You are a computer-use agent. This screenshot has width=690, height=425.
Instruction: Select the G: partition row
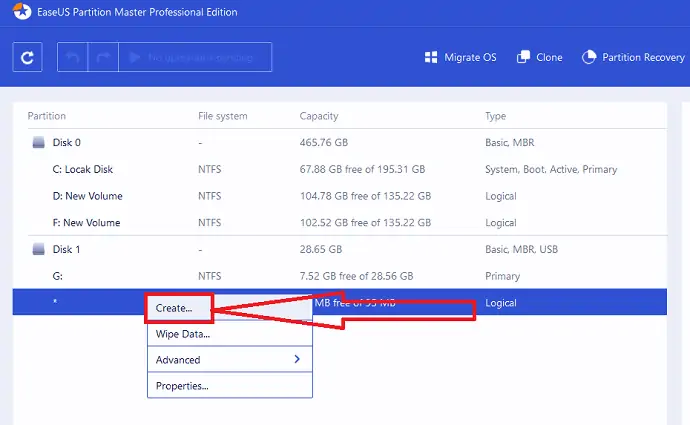(x=340, y=276)
